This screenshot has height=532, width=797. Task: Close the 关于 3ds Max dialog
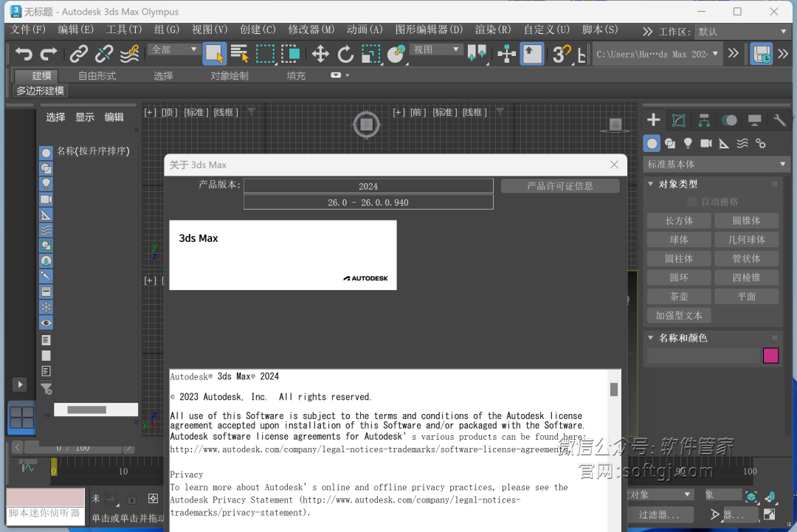click(x=614, y=165)
